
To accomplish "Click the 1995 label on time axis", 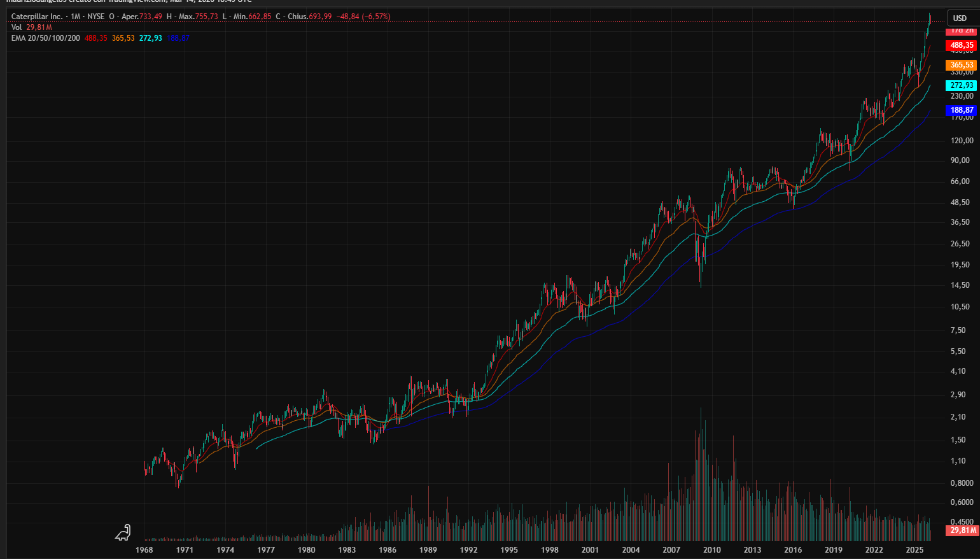I will (509, 550).
